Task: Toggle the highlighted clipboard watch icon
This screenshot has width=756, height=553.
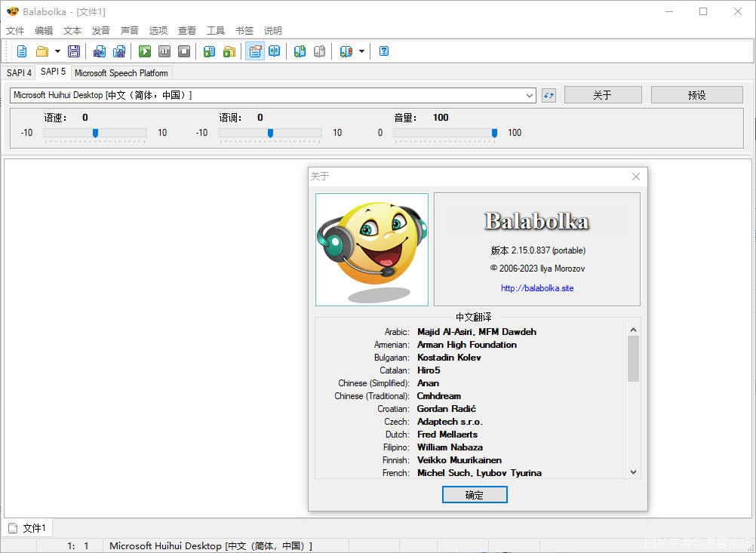Action: (255, 51)
